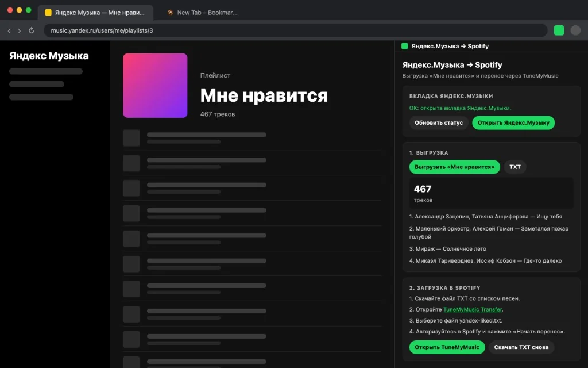Image resolution: width=588 pixels, height=368 pixels.
Task: Click the 467 треков label under the playlist title
Action: (x=218, y=114)
